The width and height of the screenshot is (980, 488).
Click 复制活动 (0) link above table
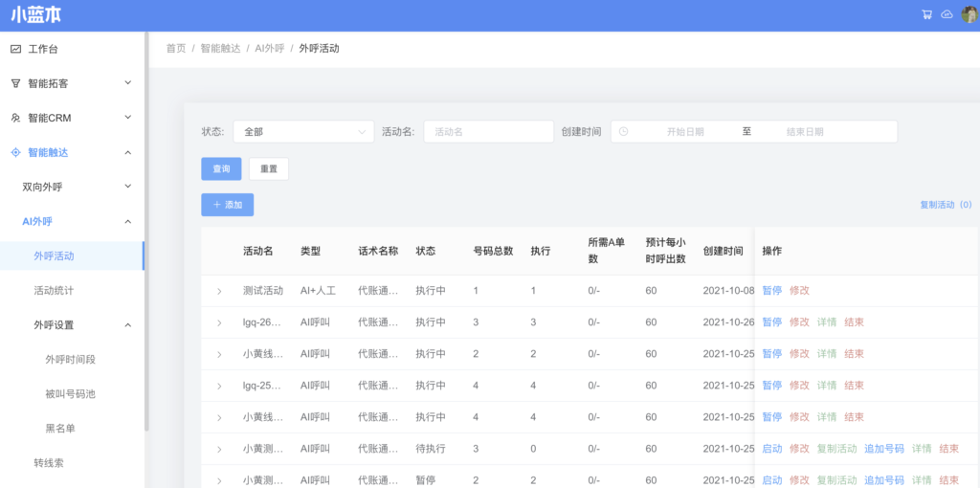click(945, 205)
